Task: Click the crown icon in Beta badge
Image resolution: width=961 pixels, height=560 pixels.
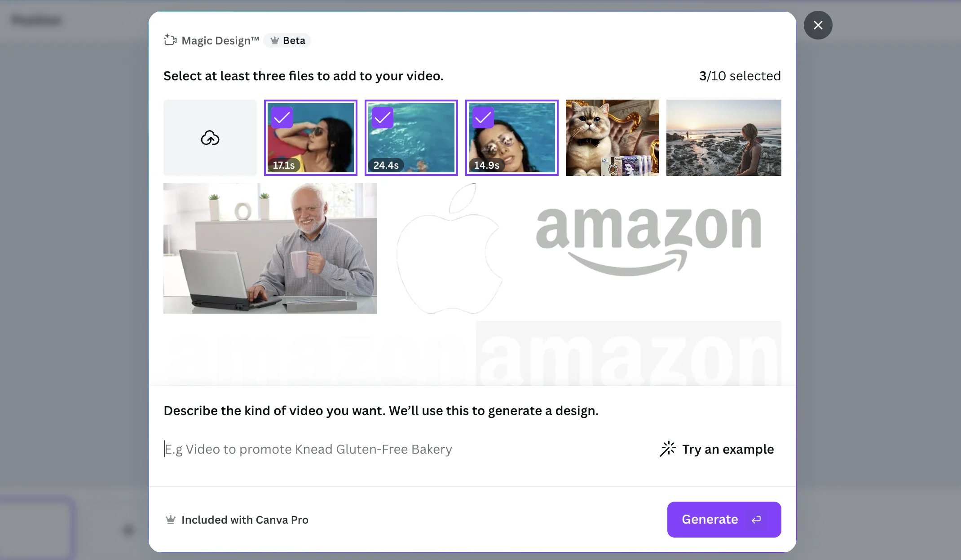Action: (275, 40)
